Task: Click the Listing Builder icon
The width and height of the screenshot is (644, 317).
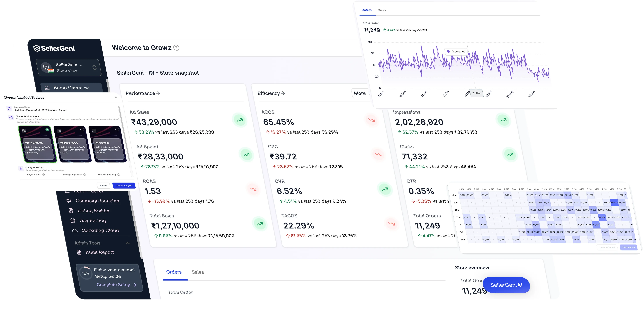Action: (71, 211)
